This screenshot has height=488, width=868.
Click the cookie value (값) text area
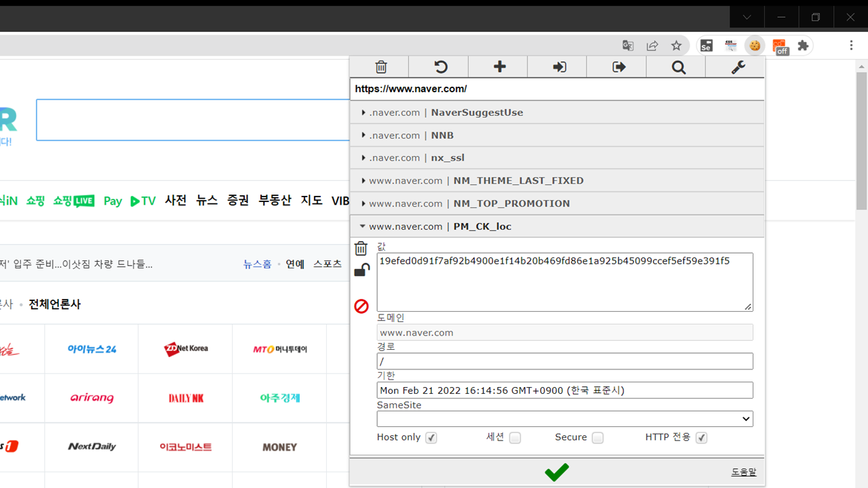pos(565,282)
